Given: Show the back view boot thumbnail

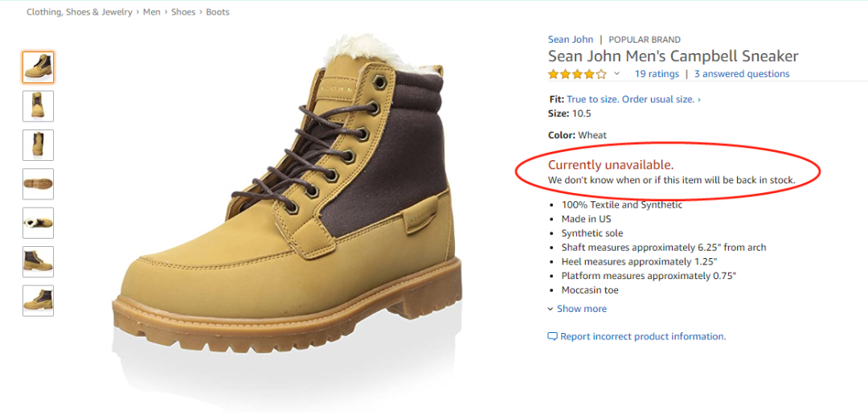Looking at the screenshot, I should tap(38, 145).
